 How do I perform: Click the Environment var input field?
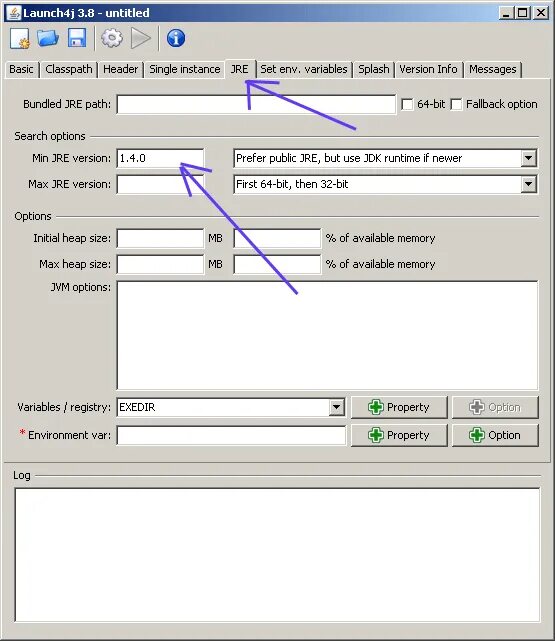click(x=231, y=435)
